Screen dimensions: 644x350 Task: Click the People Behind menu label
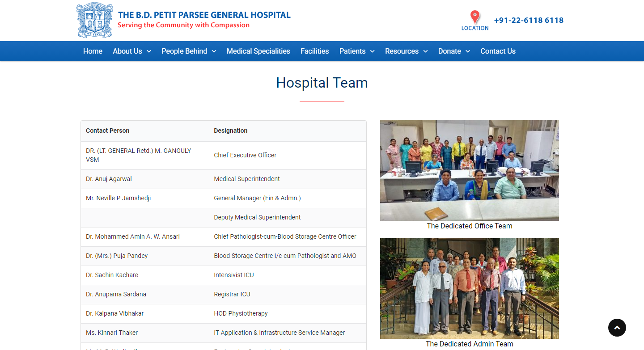184,51
